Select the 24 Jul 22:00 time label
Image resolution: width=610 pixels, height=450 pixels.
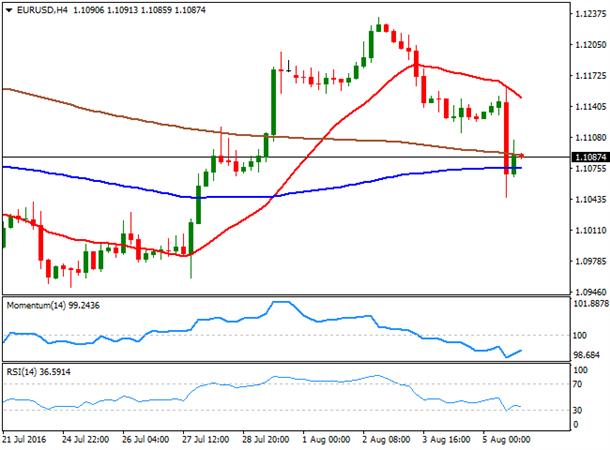pyautogui.click(x=86, y=440)
